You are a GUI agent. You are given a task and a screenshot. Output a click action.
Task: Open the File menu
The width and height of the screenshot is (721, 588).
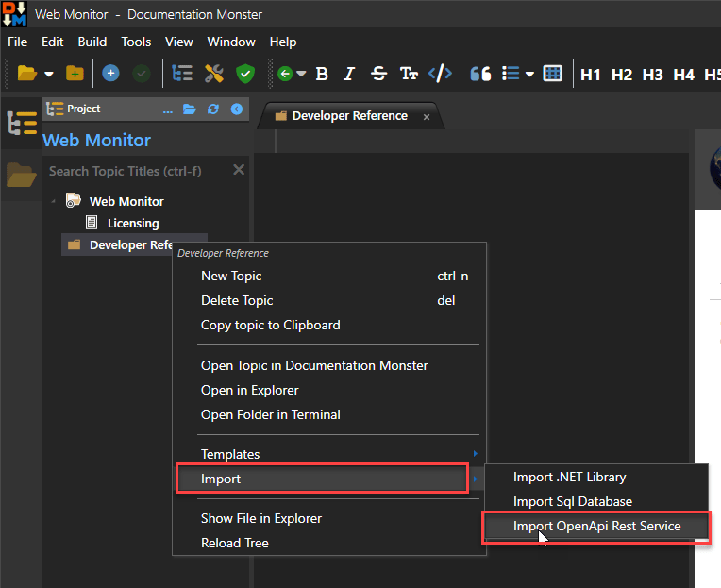pyautogui.click(x=18, y=42)
